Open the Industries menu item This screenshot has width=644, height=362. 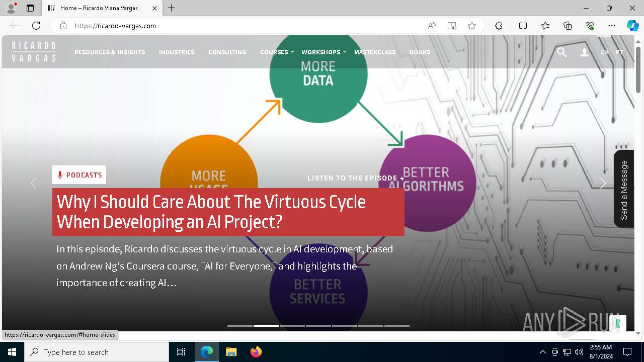(177, 52)
